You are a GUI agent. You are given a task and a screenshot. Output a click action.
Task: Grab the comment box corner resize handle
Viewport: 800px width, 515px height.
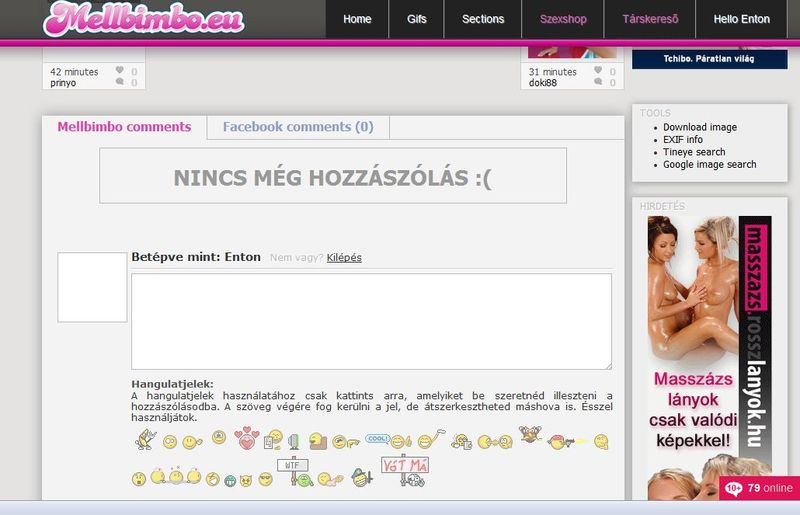608,366
